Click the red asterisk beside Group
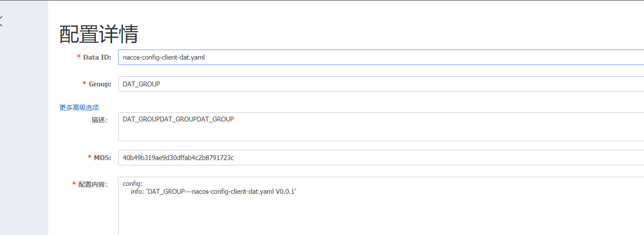 point(84,84)
